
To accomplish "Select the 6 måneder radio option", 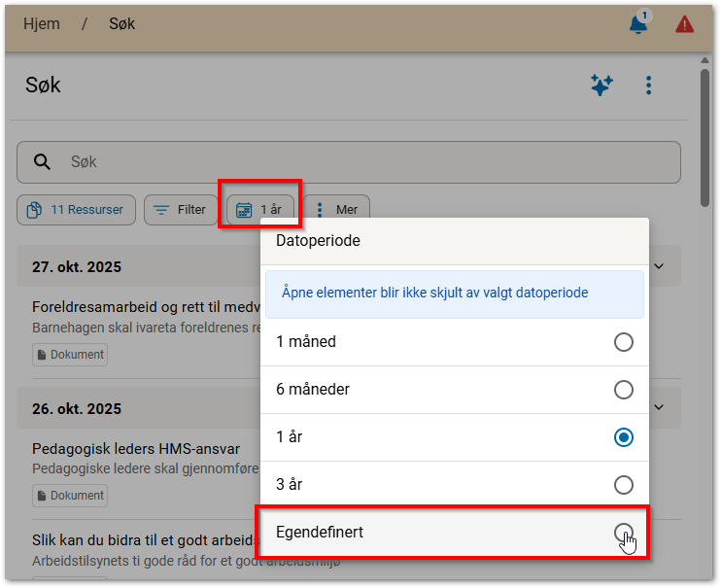I will tap(623, 390).
